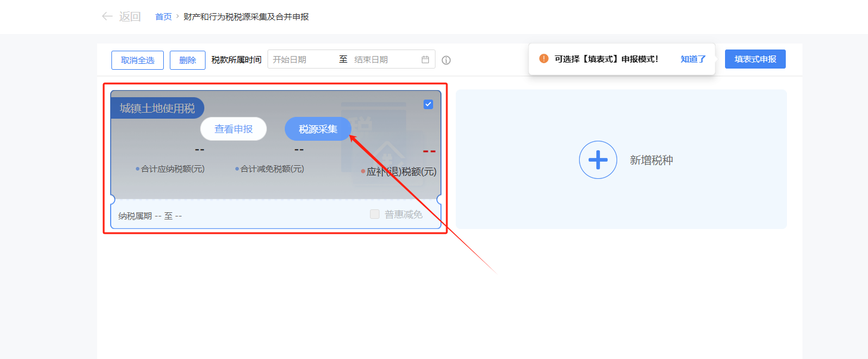
Task: Click the plus icon to add 新增税种
Action: click(598, 160)
